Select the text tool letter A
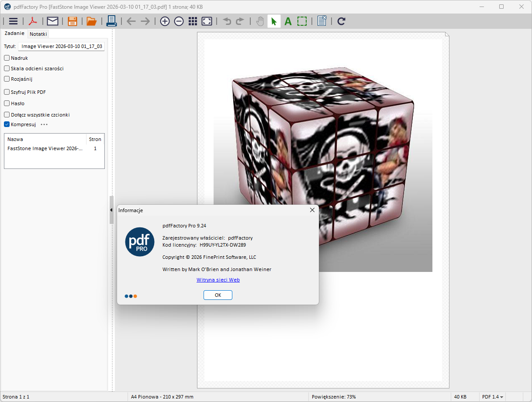The height and width of the screenshot is (402, 532). coord(288,21)
